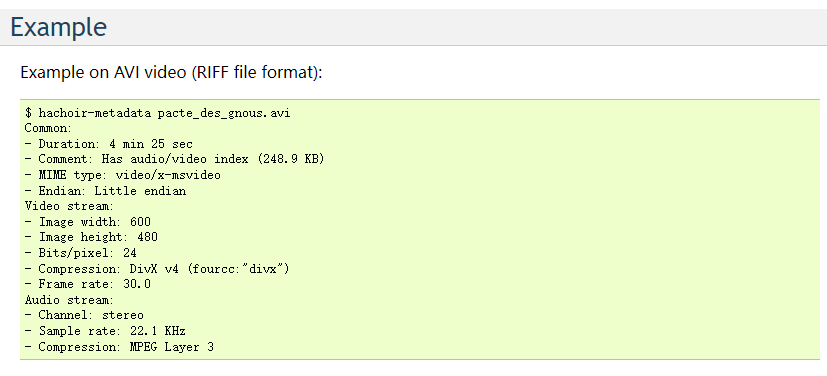Click the hachoir-metadata command line
827x376 pixels.
(x=157, y=113)
